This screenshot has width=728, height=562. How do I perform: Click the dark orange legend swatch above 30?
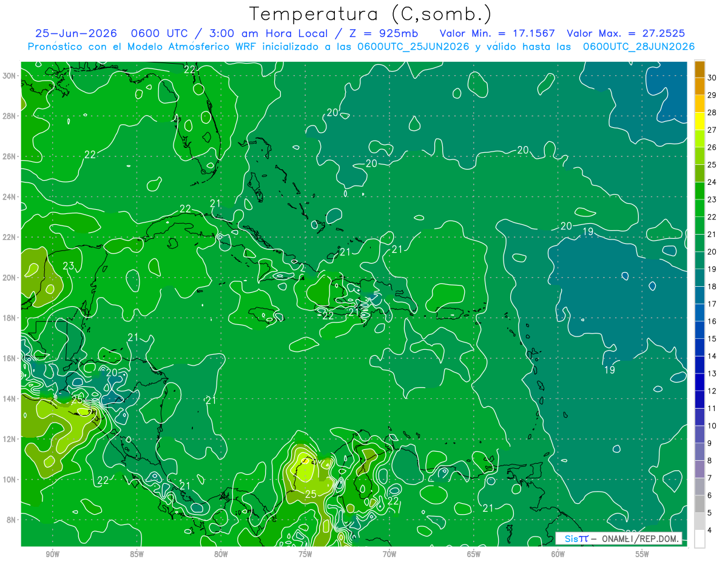tap(699, 69)
